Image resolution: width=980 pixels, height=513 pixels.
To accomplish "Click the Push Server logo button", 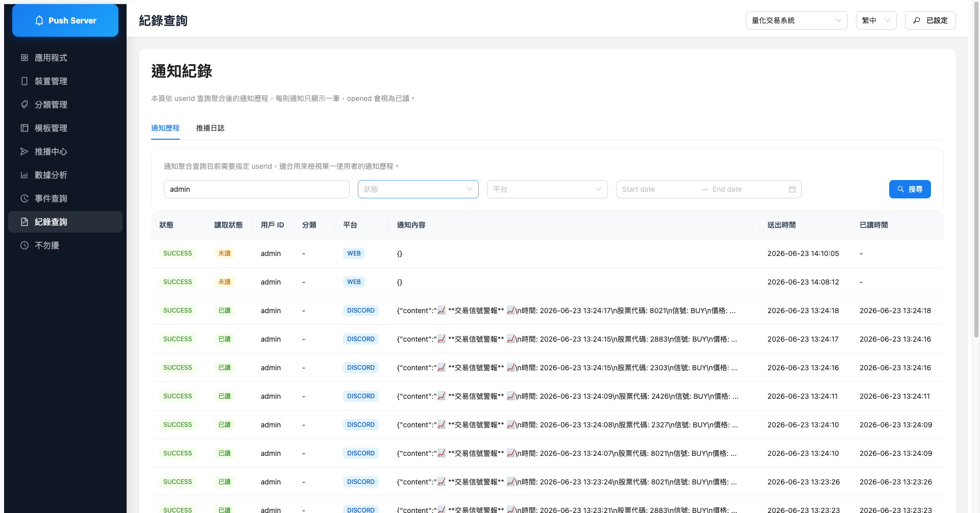I will 65,20.
